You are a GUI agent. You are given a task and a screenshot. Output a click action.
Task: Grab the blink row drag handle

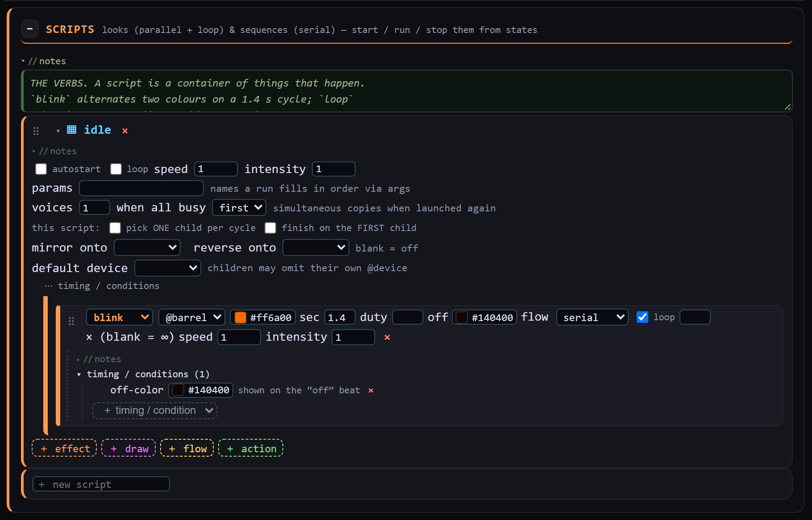click(x=71, y=321)
